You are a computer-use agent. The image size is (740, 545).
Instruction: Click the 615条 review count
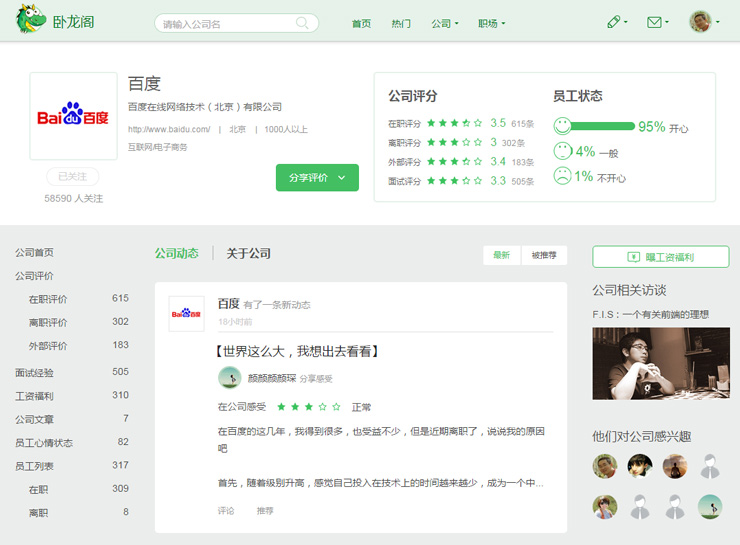522,124
